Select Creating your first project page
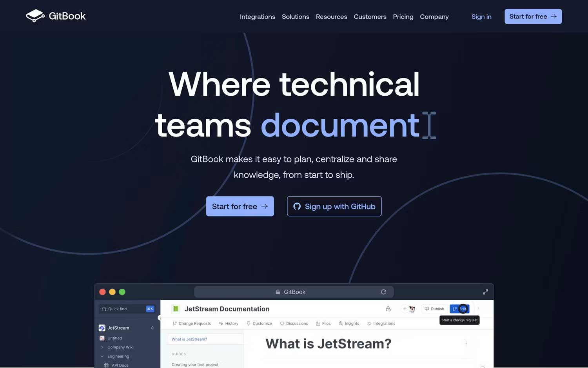The image size is (588, 368). (x=195, y=364)
